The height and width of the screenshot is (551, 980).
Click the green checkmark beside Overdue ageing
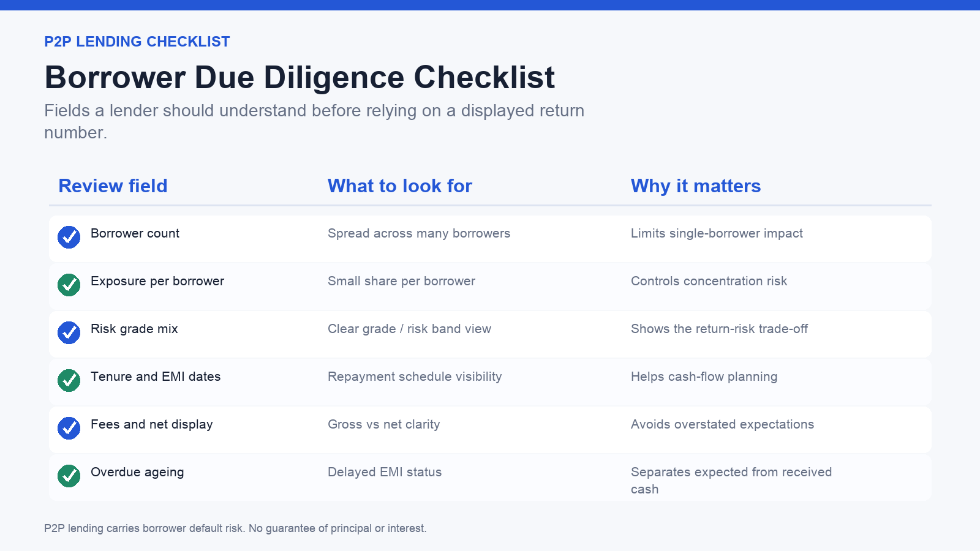[69, 476]
